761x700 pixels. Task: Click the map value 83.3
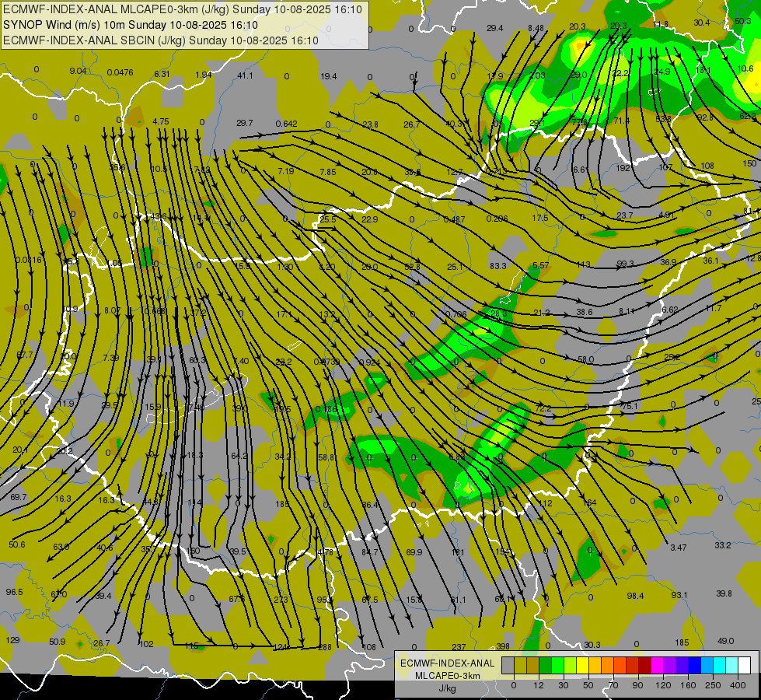(498, 266)
